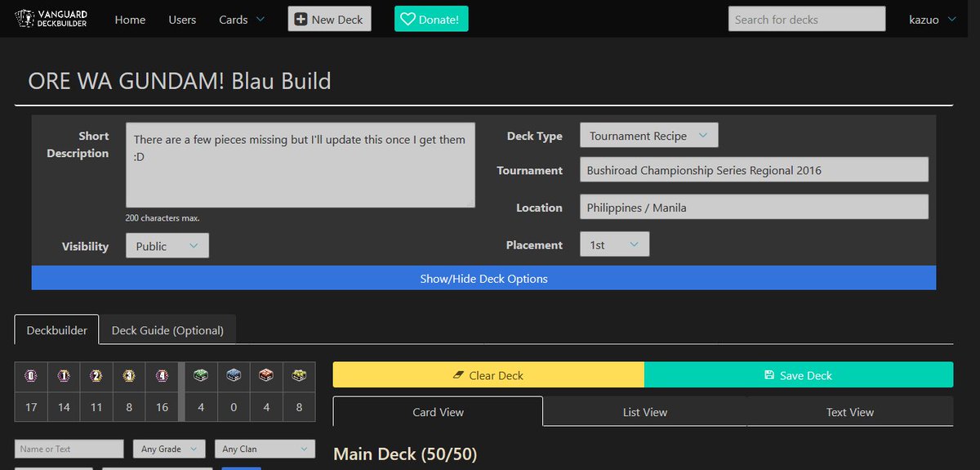Screen dimensions: 980x470
Task: Open the Any Grade filter dropdown
Action: [169, 449]
